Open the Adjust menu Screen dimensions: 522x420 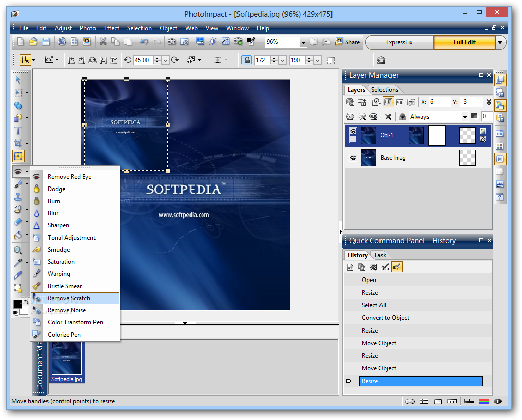[63, 28]
